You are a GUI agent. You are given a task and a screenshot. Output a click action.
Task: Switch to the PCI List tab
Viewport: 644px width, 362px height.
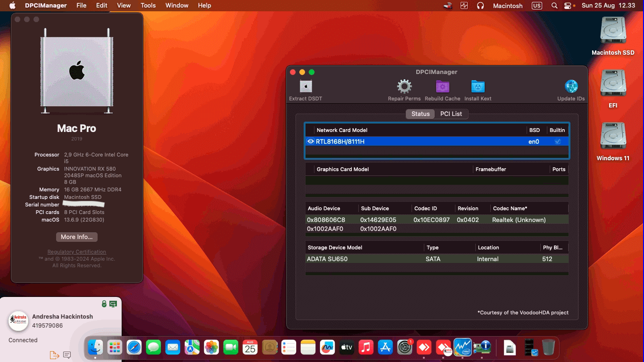coord(451,114)
